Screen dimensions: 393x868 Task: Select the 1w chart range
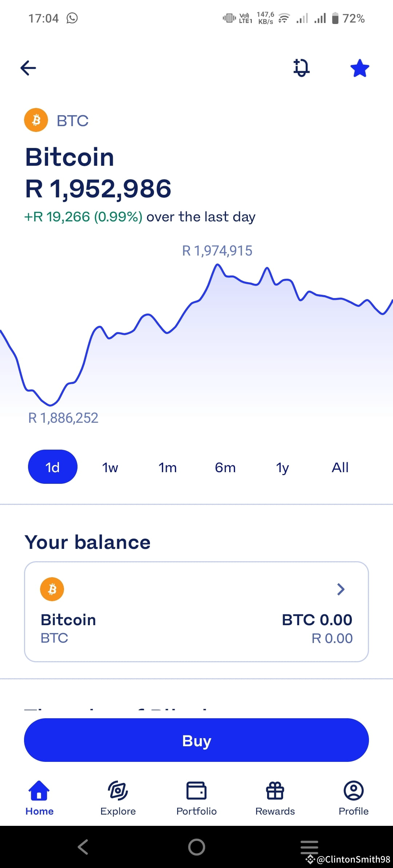tap(110, 467)
